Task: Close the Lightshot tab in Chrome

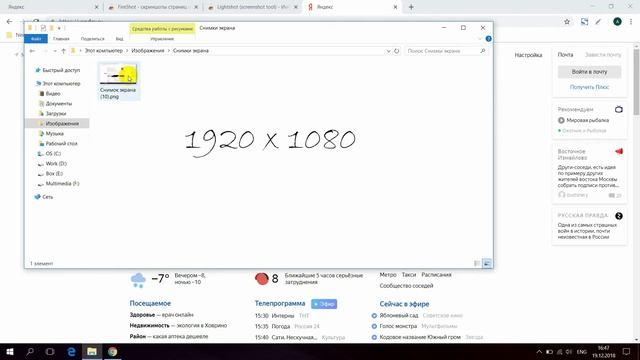Action: point(296,7)
